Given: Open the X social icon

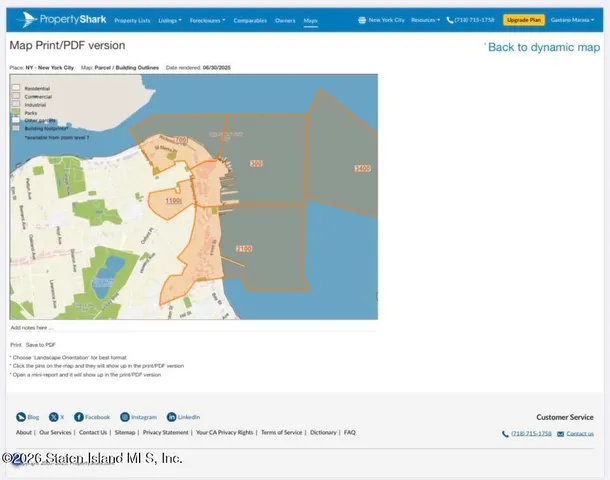Looking at the screenshot, I should (52, 416).
